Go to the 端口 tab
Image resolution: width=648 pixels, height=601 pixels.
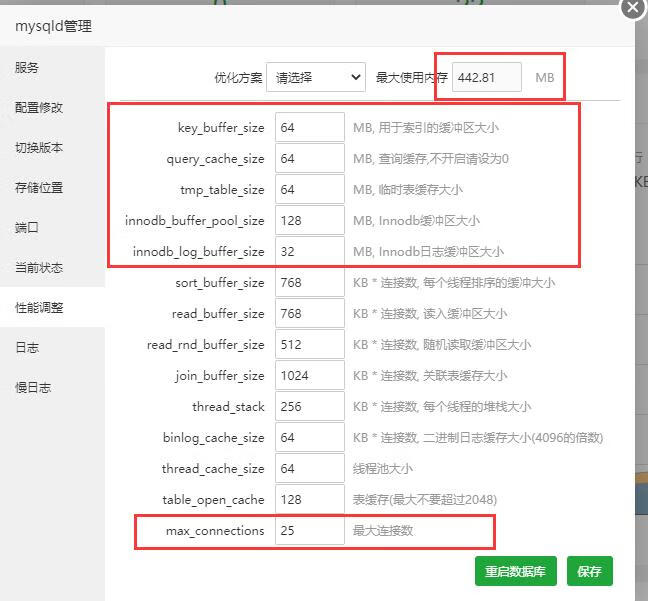coord(27,228)
